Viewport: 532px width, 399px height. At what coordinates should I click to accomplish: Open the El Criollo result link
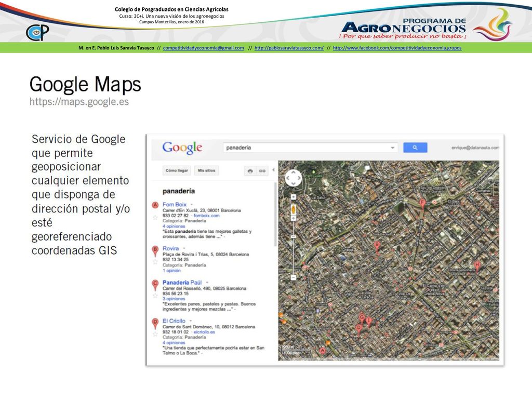point(174,321)
